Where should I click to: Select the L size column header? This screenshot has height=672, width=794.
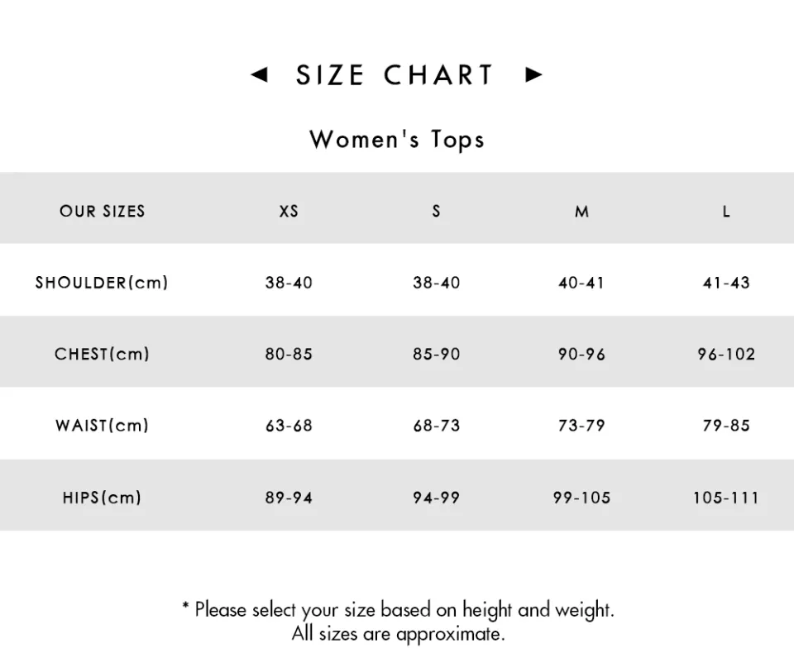point(726,212)
